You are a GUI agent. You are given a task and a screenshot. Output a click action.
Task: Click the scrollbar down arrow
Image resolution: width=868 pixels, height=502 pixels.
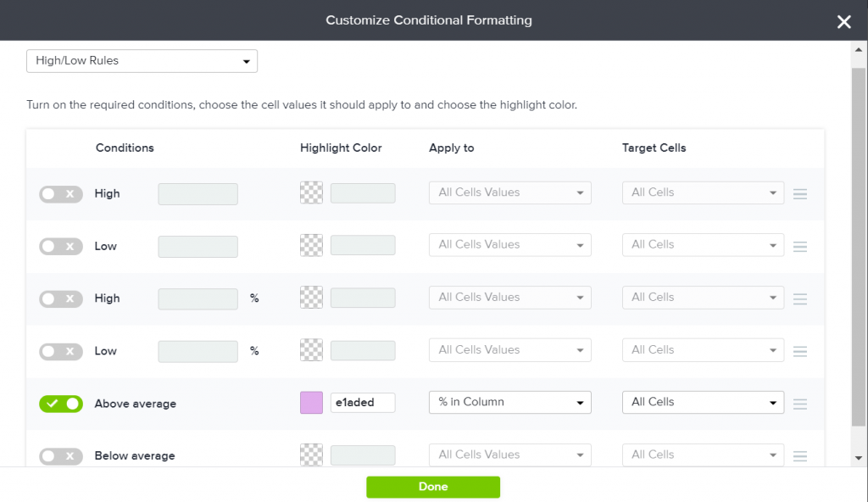859,458
